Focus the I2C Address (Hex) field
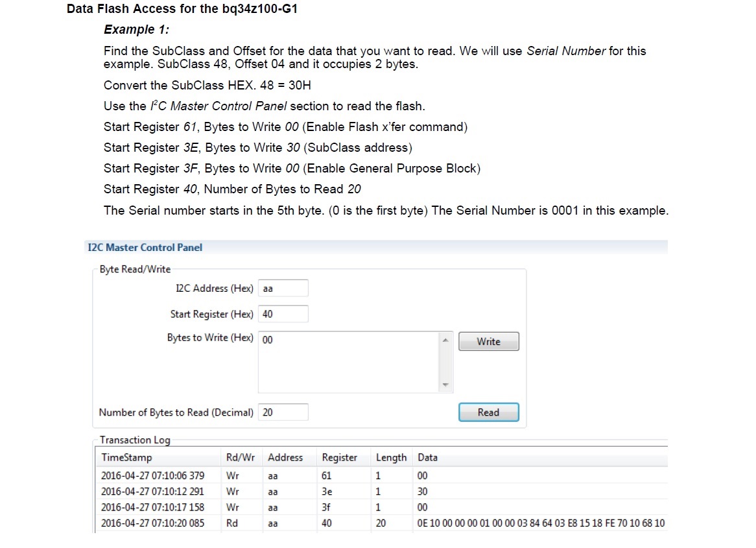 (x=283, y=289)
